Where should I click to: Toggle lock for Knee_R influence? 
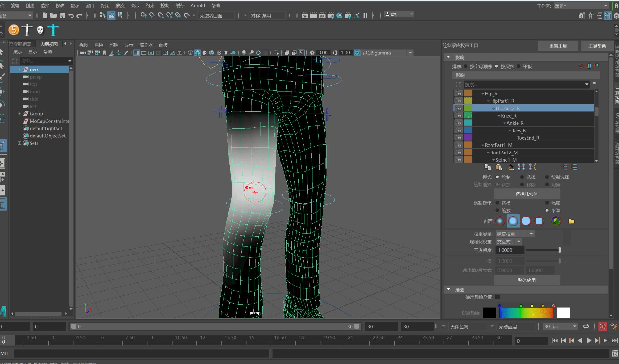click(x=459, y=116)
